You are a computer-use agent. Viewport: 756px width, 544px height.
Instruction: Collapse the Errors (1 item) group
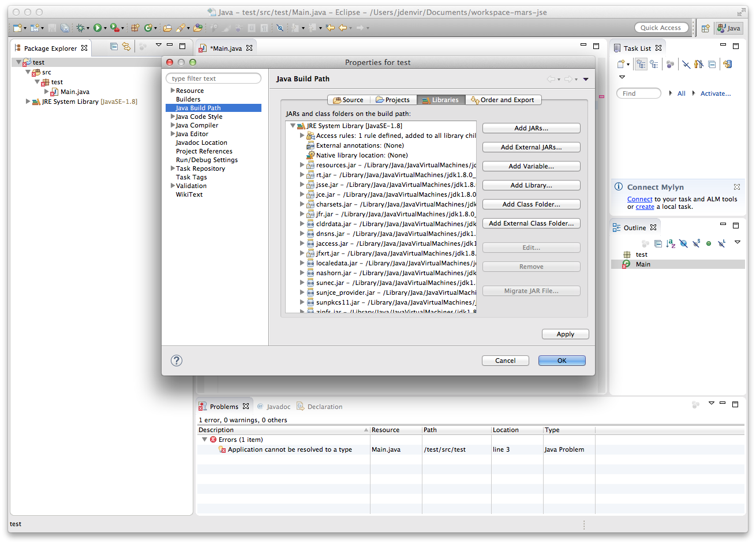(204, 440)
